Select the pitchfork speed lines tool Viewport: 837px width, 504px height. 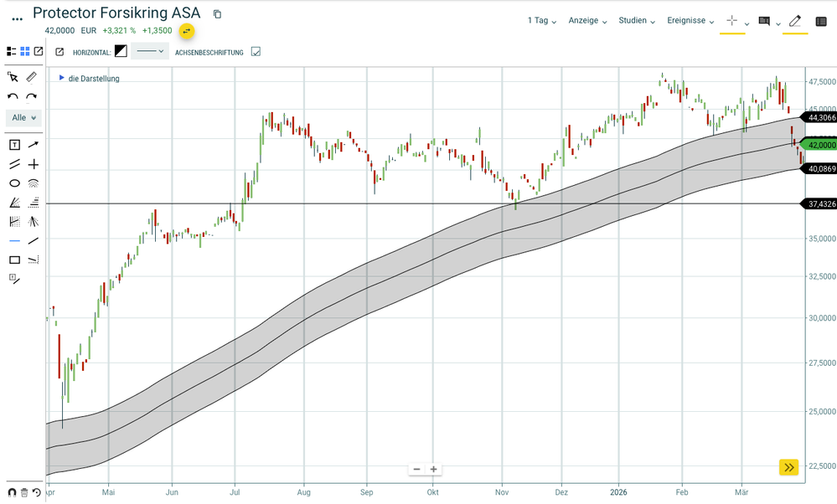click(x=34, y=222)
